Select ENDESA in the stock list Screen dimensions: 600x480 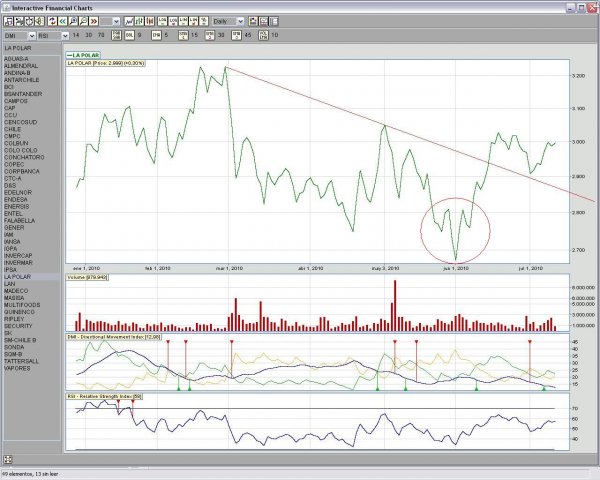click(16, 199)
